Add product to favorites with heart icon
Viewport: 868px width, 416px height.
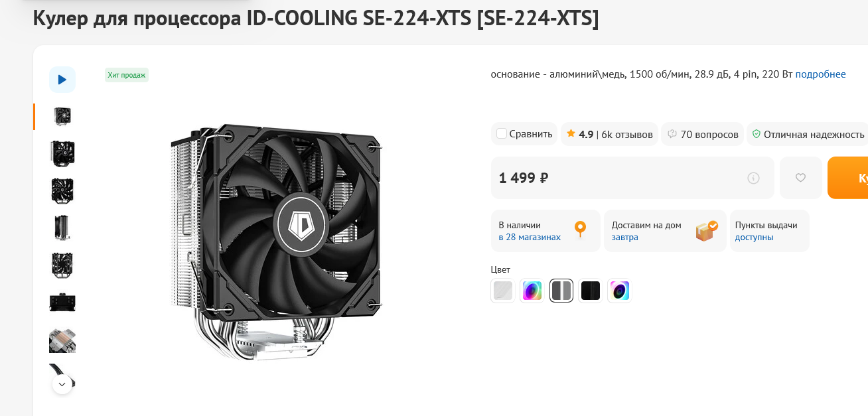click(x=800, y=178)
